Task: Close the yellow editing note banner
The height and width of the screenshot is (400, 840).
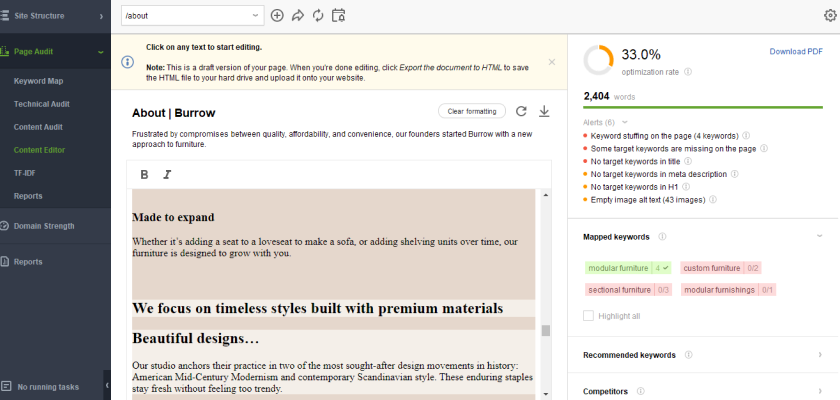Action: (x=552, y=62)
